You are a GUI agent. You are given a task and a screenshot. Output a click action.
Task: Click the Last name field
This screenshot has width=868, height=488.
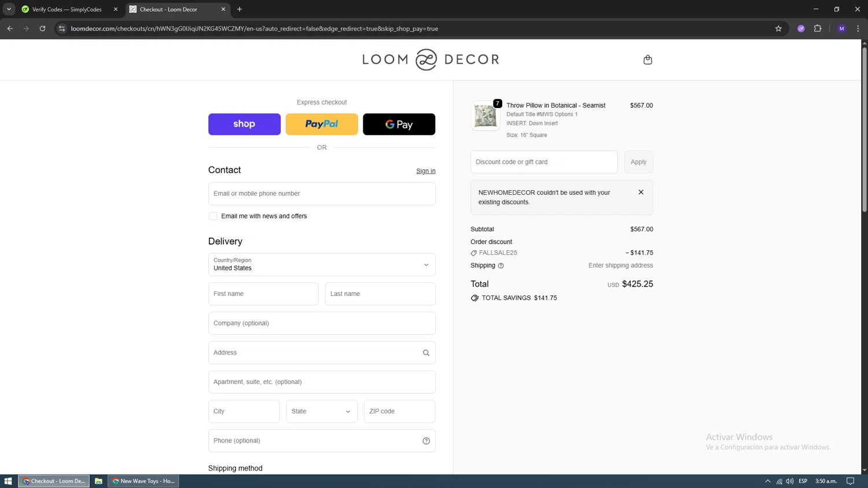coord(380,294)
